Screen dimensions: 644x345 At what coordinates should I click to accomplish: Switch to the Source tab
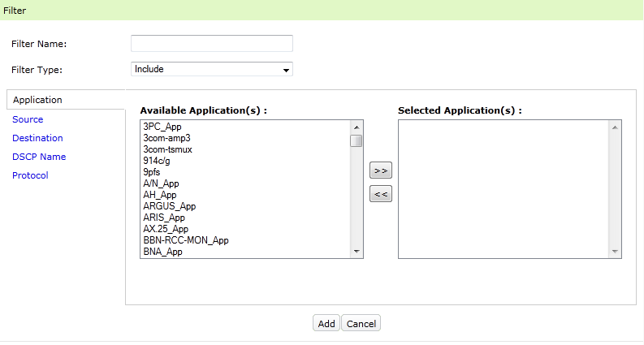pyautogui.click(x=28, y=119)
